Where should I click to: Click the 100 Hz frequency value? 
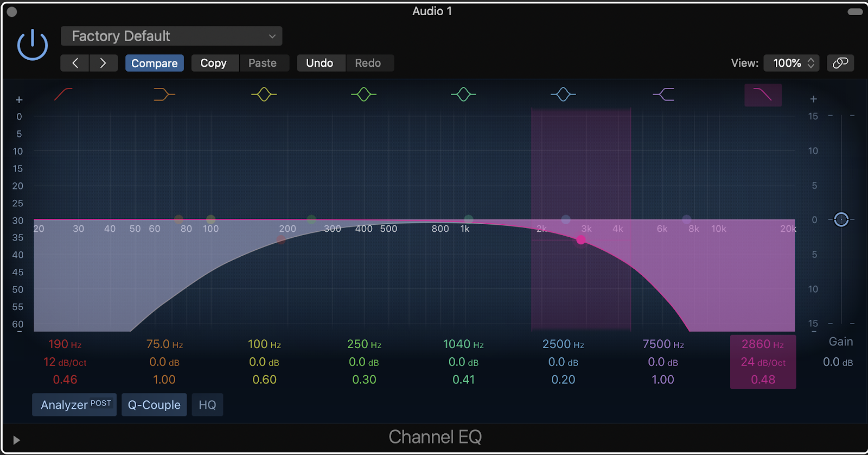(x=264, y=344)
